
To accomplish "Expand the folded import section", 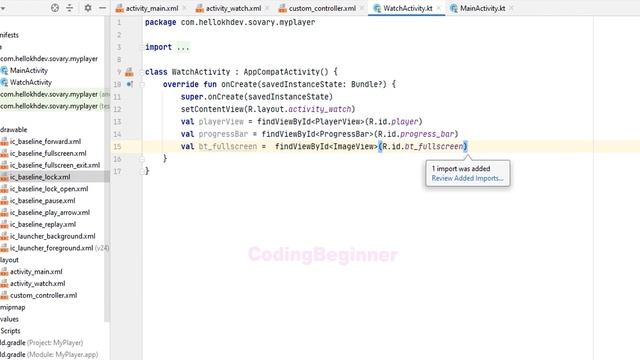I will pos(183,47).
